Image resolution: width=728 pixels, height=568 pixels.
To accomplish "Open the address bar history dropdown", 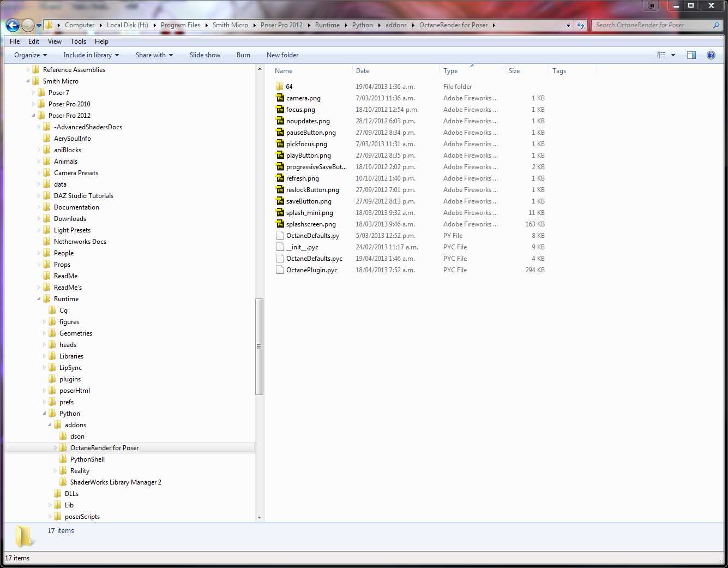I will (568, 25).
